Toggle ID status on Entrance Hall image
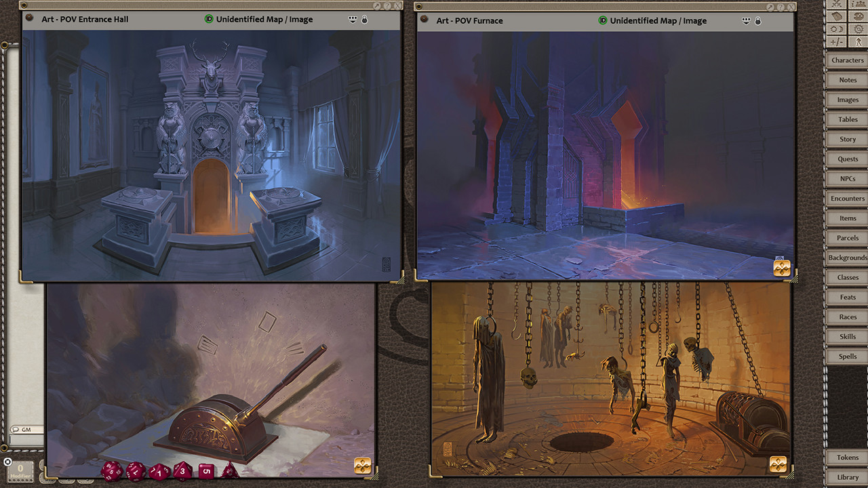868x488 pixels. [209, 20]
